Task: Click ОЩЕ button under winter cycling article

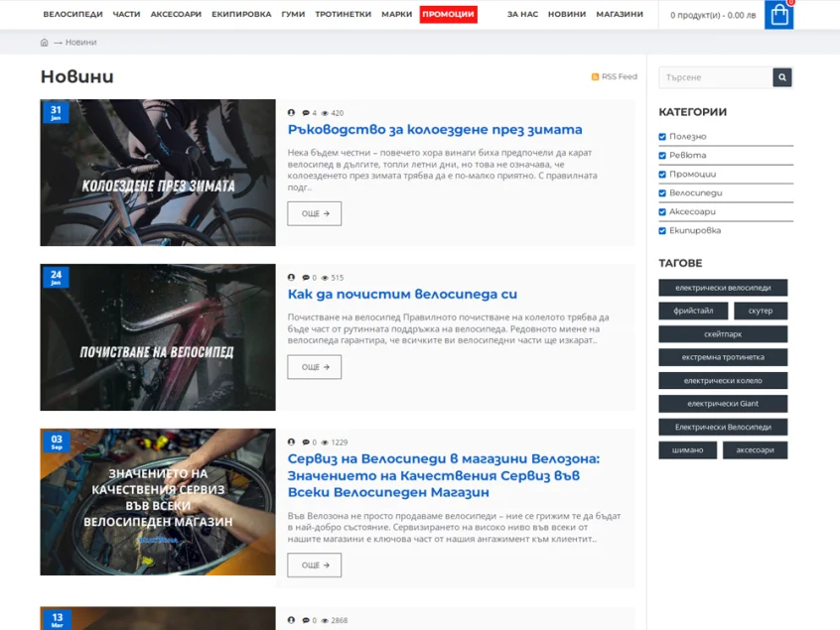Action: [315, 213]
